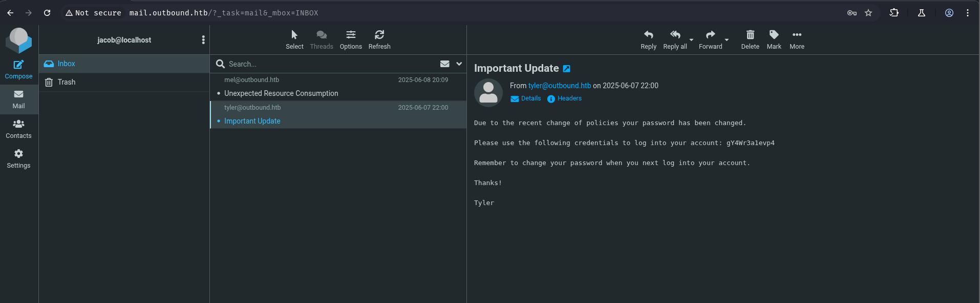This screenshot has width=980, height=303.
Task: Open the folder actions three-dot menu
Action: coord(203,40)
